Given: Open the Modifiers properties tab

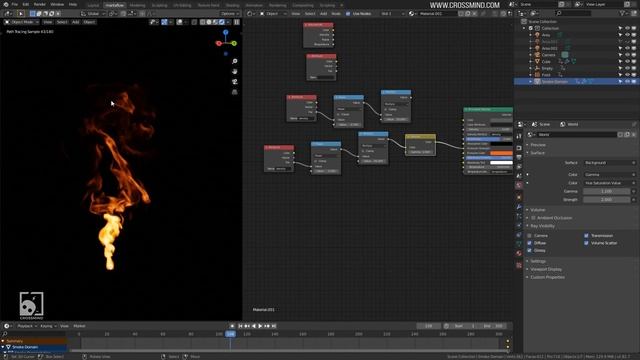Looking at the screenshot, I should pos(519,207).
